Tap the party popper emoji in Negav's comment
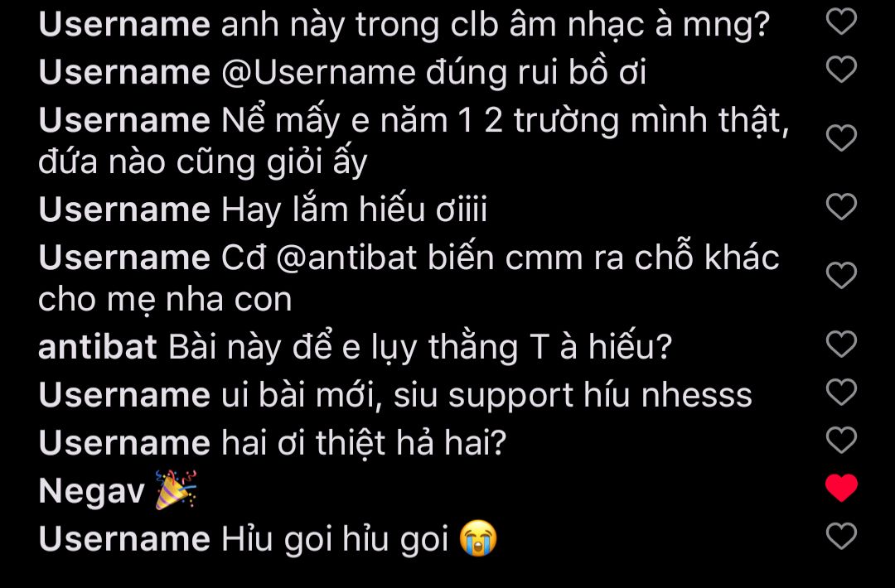Image resolution: width=895 pixels, height=588 pixels. [x=176, y=489]
